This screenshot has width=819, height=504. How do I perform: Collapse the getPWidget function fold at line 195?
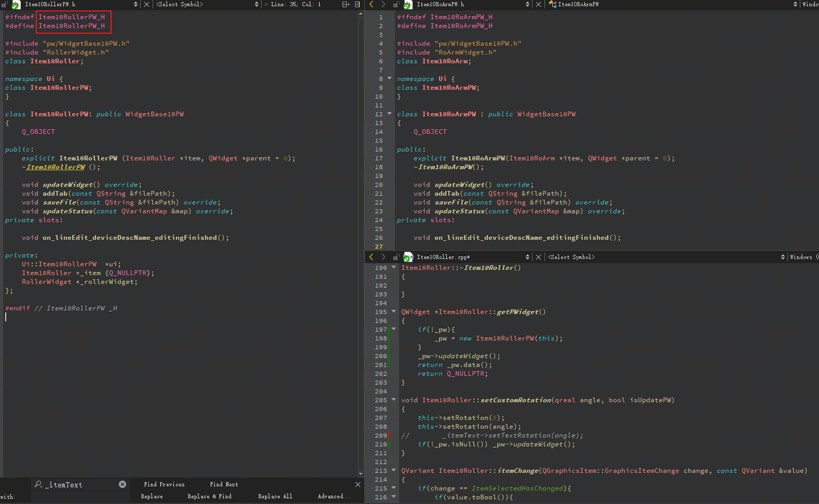click(x=394, y=311)
